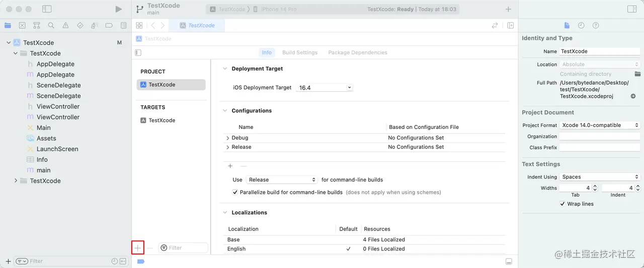This screenshot has width=644, height=268.
Task: Open the Source Control navigator
Action: pos(22,26)
